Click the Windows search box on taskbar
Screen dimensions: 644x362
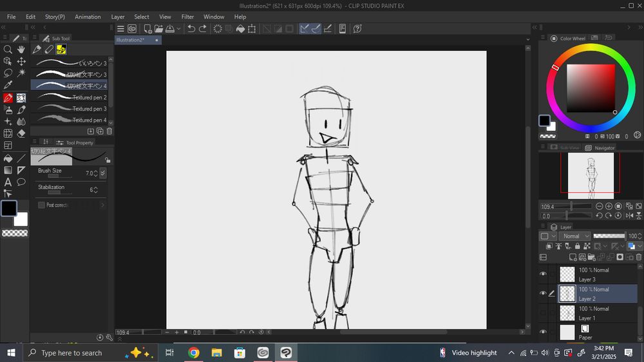(71, 353)
